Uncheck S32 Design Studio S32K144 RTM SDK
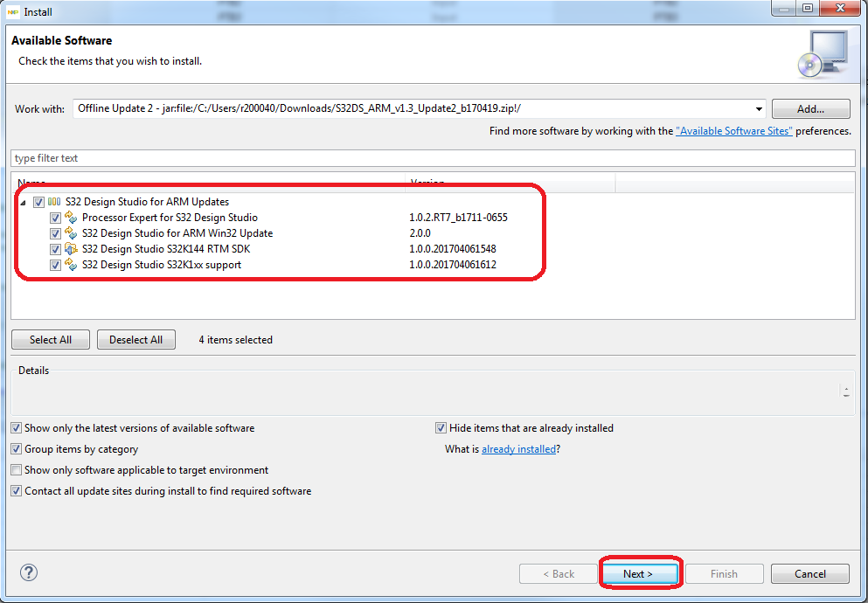The width and height of the screenshot is (868, 603). (55, 249)
